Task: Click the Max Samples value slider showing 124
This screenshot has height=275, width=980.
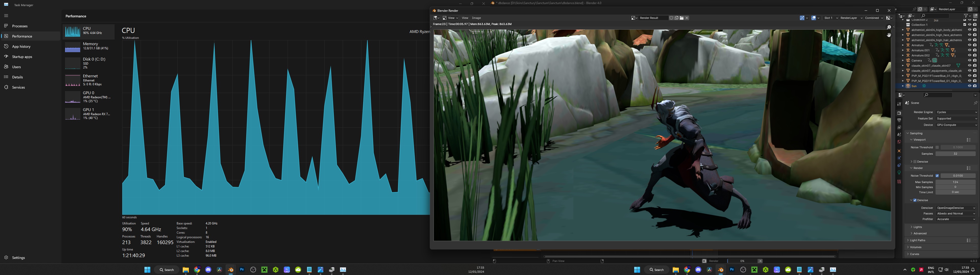Action: [955, 182]
